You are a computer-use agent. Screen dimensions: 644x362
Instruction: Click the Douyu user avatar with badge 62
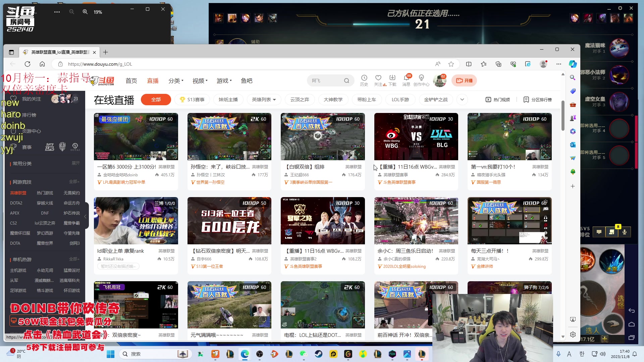[x=439, y=80]
